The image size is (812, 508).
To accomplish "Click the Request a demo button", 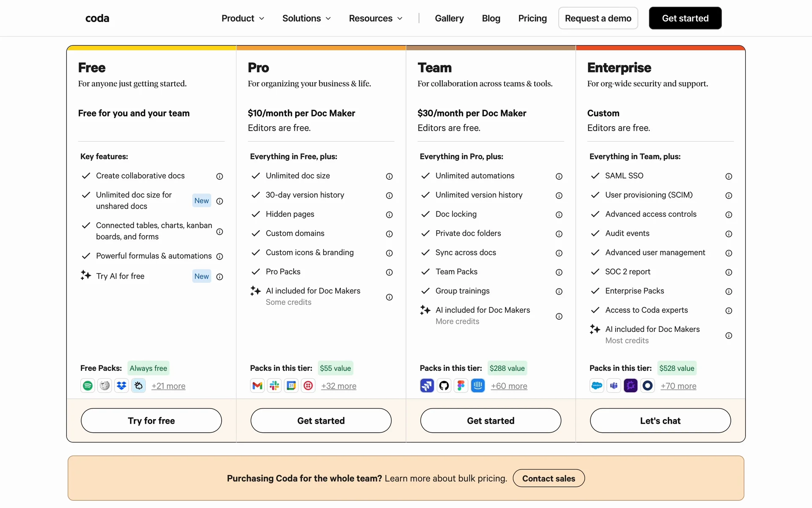I will tap(598, 18).
